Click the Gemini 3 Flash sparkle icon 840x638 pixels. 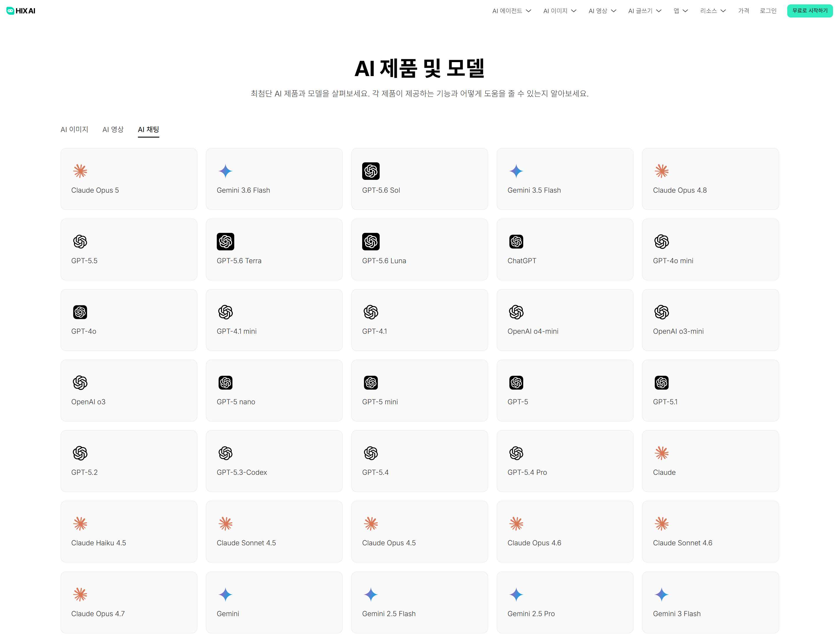662,594
